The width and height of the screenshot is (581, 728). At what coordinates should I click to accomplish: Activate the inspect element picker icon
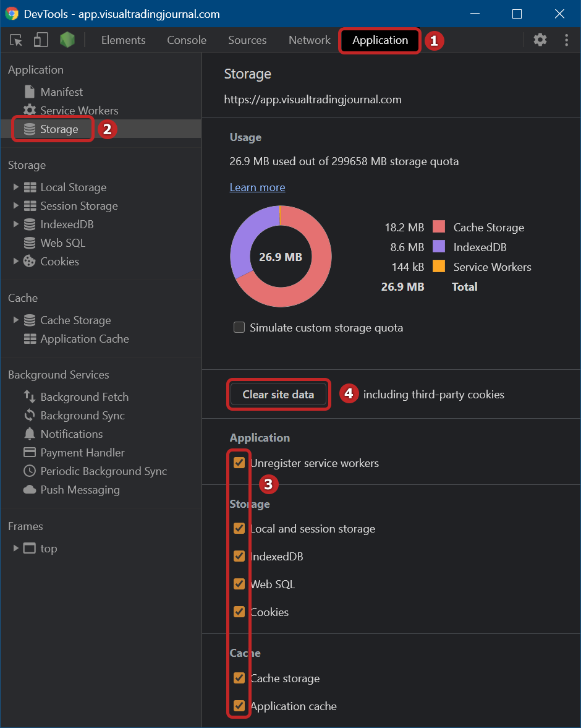point(16,40)
